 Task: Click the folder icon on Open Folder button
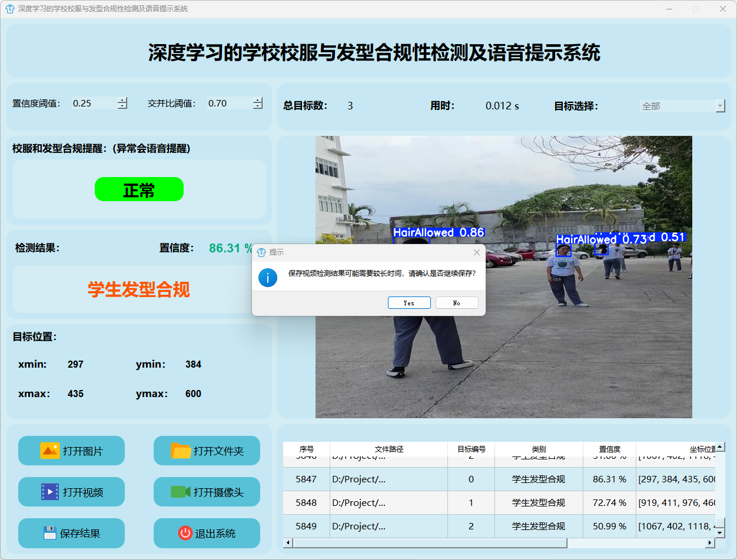pyautogui.click(x=181, y=451)
